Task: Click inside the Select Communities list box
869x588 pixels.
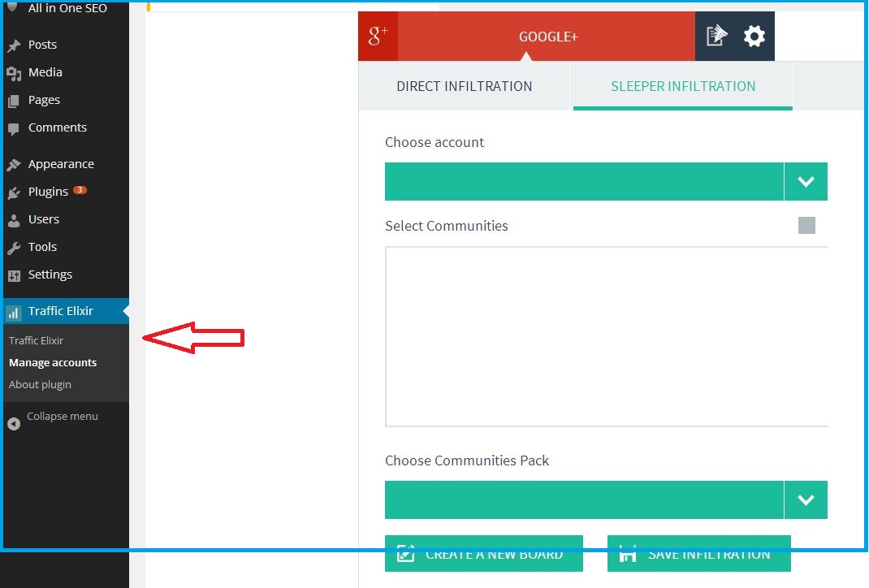Action: [607, 337]
